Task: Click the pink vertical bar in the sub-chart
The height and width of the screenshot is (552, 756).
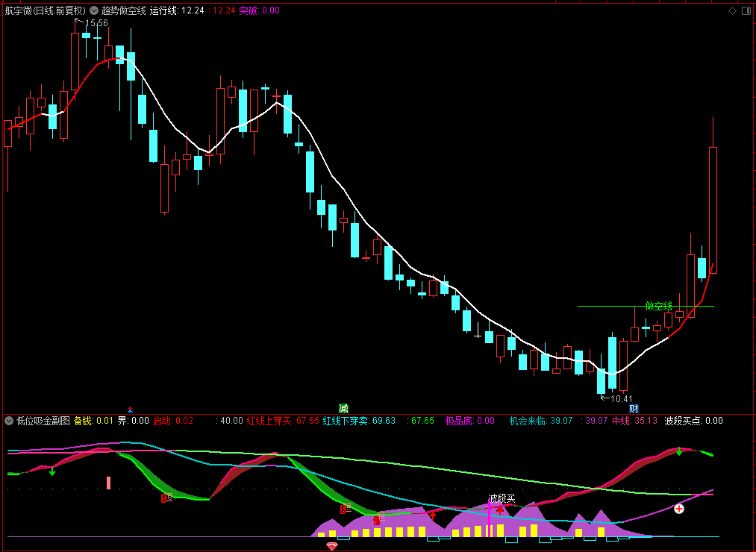Action: click(108, 483)
